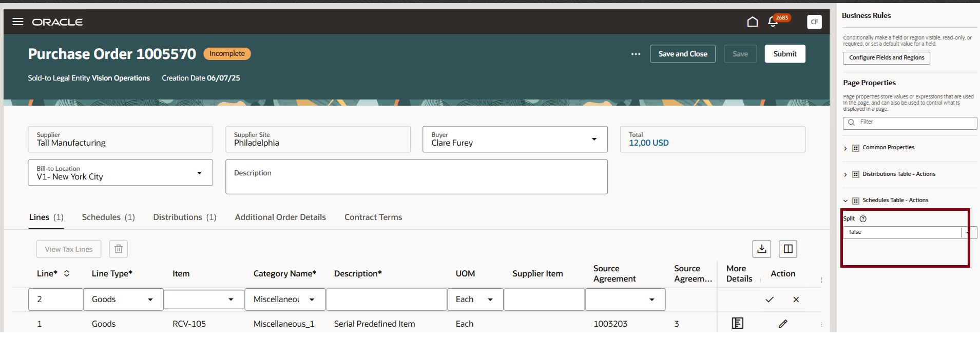
Task: Click the Submit button
Action: click(785, 54)
